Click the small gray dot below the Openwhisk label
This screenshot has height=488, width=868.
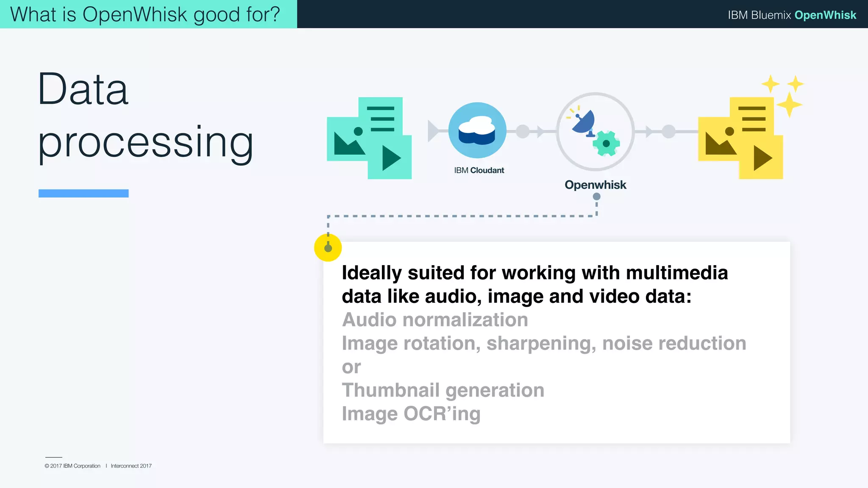[x=597, y=197]
